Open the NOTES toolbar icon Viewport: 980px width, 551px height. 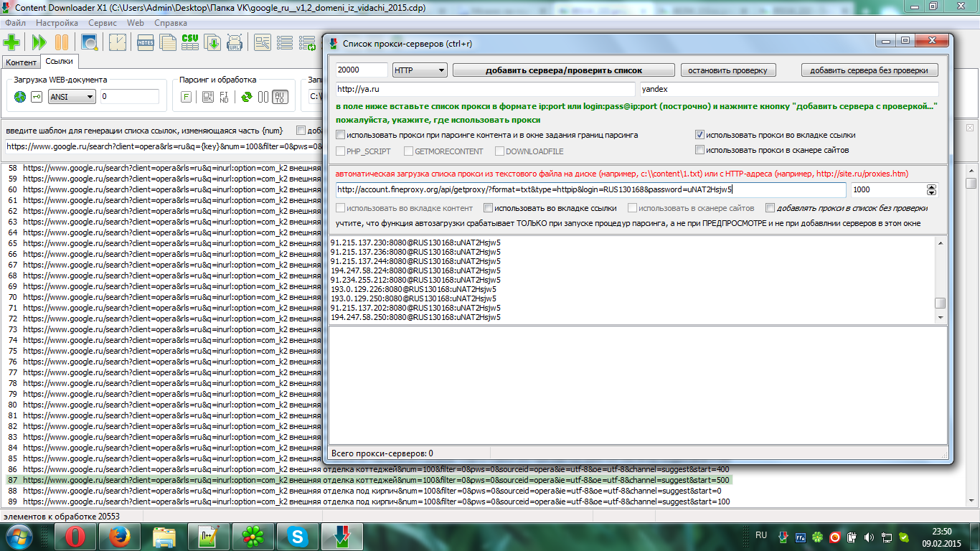coord(146,42)
